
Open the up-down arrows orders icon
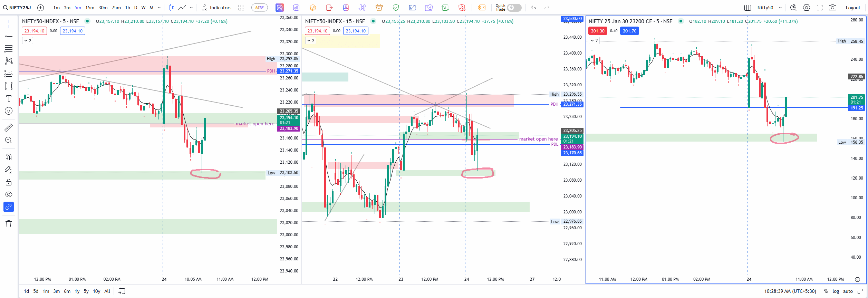coord(363,8)
